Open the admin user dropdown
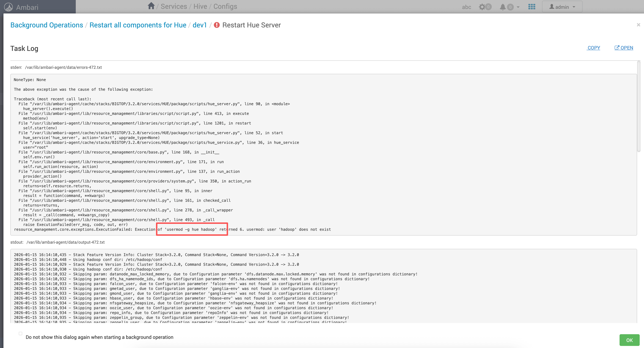 [562, 7]
